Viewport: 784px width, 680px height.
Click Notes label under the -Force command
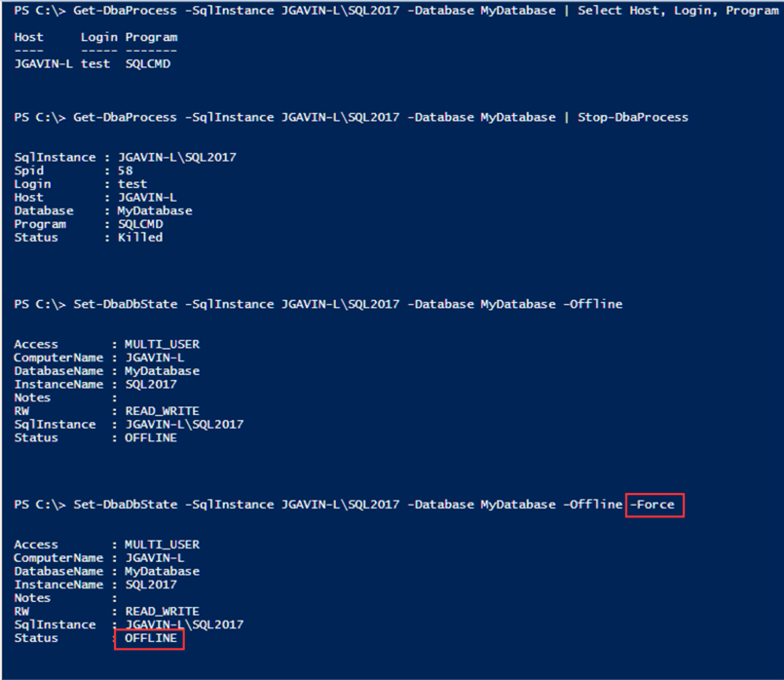[32, 598]
